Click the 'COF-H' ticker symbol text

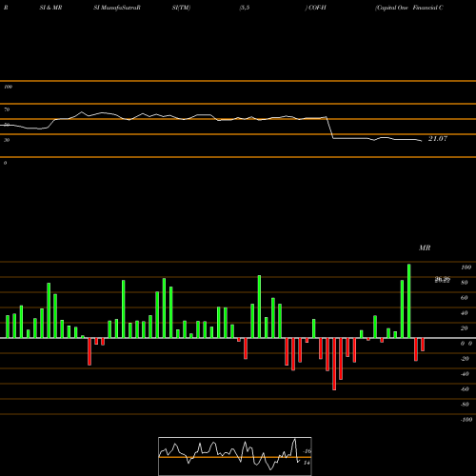317,8
